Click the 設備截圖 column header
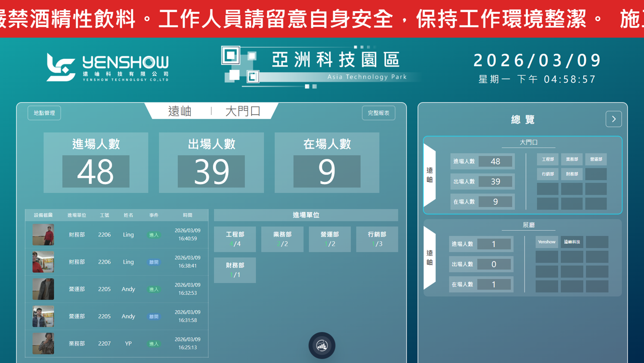The height and width of the screenshot is (363, 644). coord(43,215)
